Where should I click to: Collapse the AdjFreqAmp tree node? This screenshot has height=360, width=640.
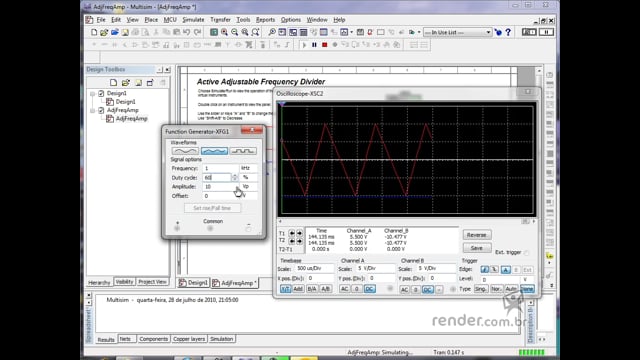93,110
